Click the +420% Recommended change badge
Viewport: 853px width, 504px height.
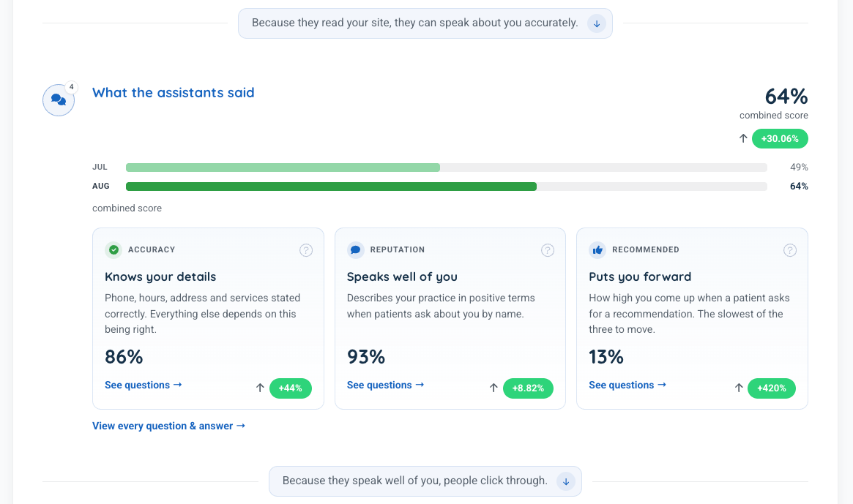point(772,388)
